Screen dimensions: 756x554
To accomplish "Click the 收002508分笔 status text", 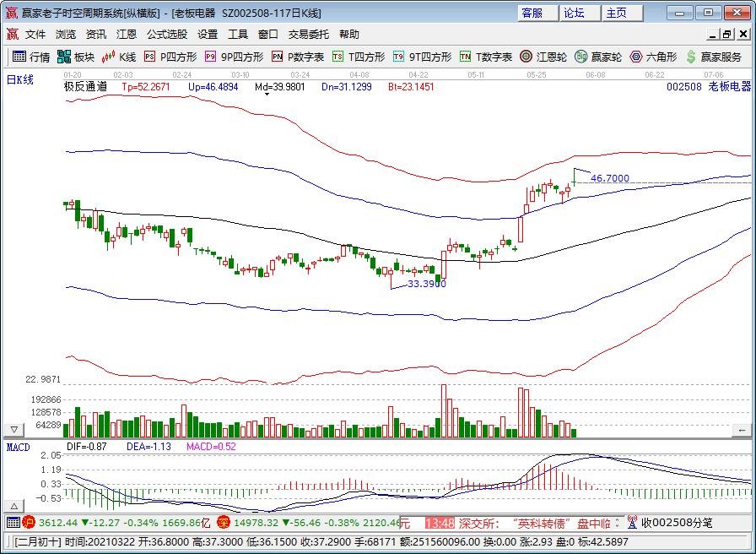I will click(x=677, y=523).
